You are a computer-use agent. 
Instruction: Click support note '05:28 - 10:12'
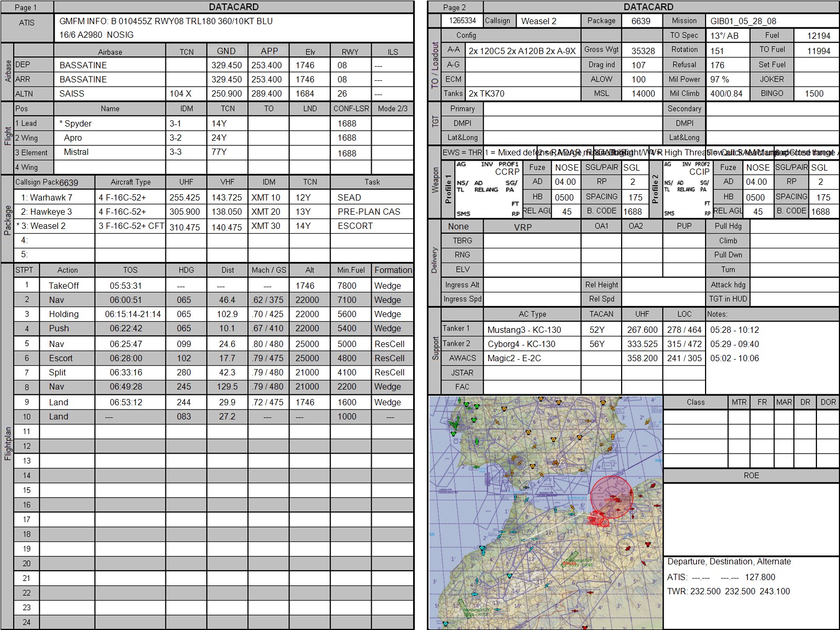(x=734, y=330)
